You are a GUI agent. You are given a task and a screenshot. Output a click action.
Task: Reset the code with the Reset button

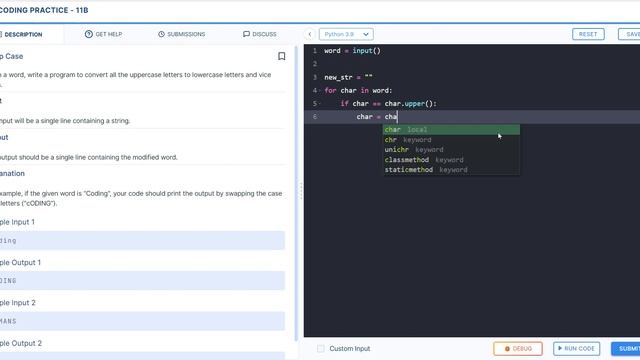coord(588,34)
